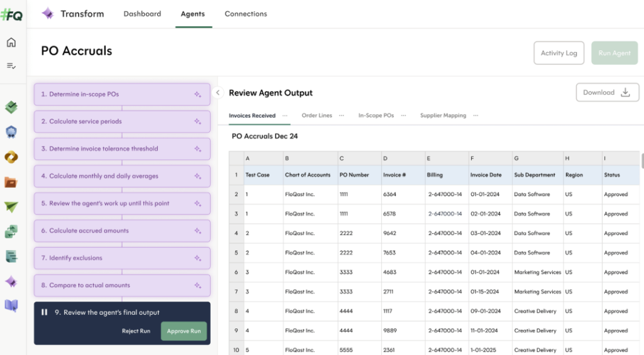Screen dimensions: 644x355
Task: Click the FQ logo at top left
Action: click(x=11, y=14)
